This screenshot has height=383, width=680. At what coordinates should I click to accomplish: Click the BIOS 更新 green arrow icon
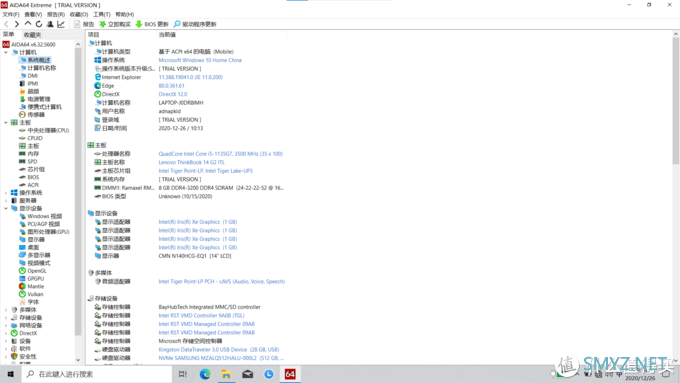tap(139, 24)
